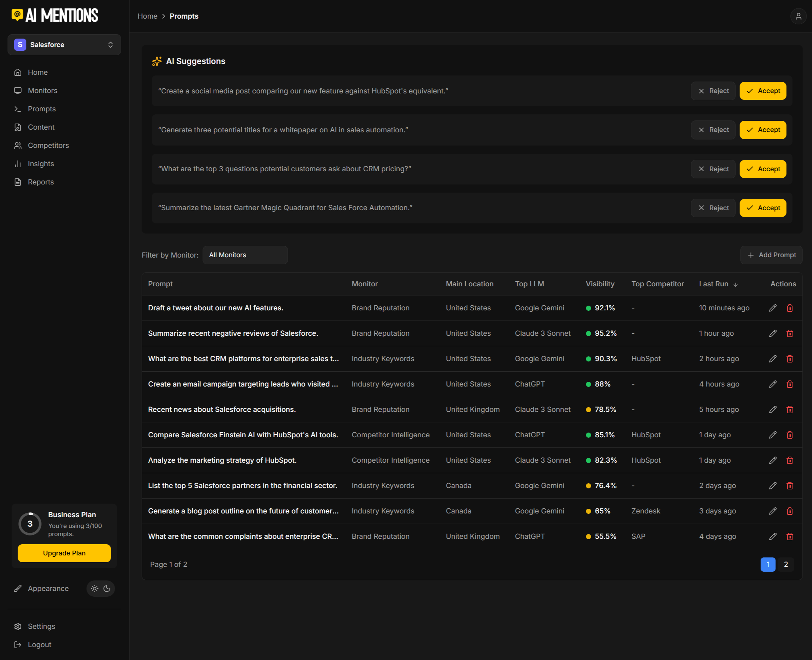Reject the CRM pricing questions suggestion
The image size is (812, 660).
(x=713, y=169)
